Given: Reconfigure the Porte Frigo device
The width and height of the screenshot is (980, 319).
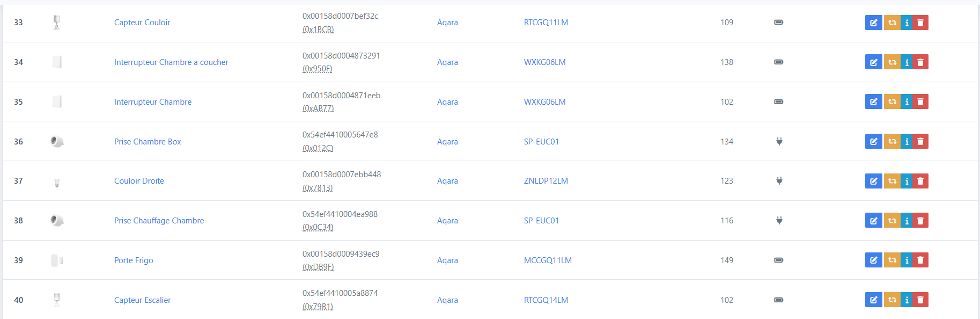Looking at the screenshot, I should tap(892, 260).
